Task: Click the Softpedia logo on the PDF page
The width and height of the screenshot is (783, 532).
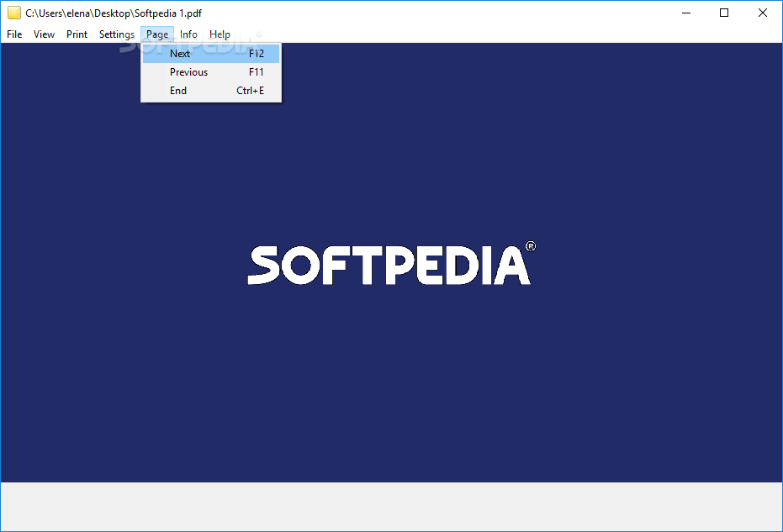Action: tap(392, 264)
